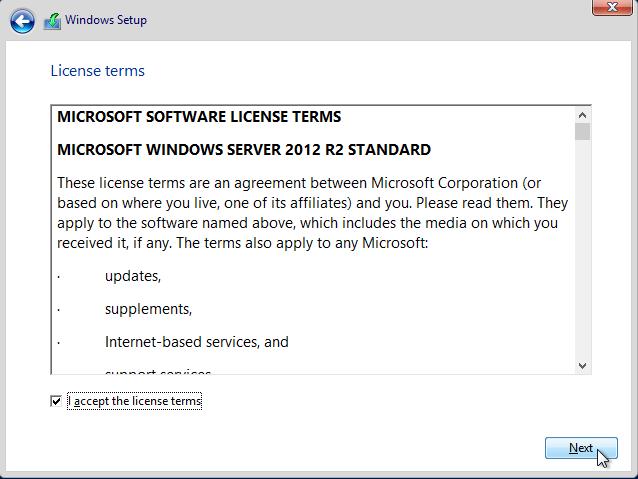The height and width of the screenshot is (479, 638).
Task: Click the Next button
Action: [x=581, y=448]
